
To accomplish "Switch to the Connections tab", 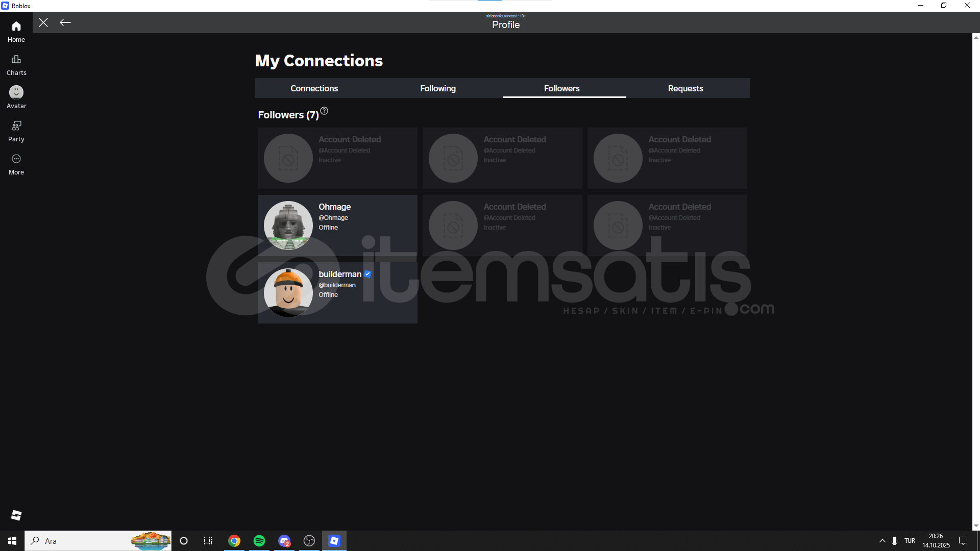I will coord(314,88).
